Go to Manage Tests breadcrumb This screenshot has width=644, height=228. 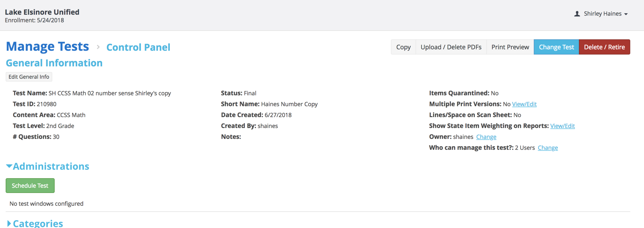(47, 47)
